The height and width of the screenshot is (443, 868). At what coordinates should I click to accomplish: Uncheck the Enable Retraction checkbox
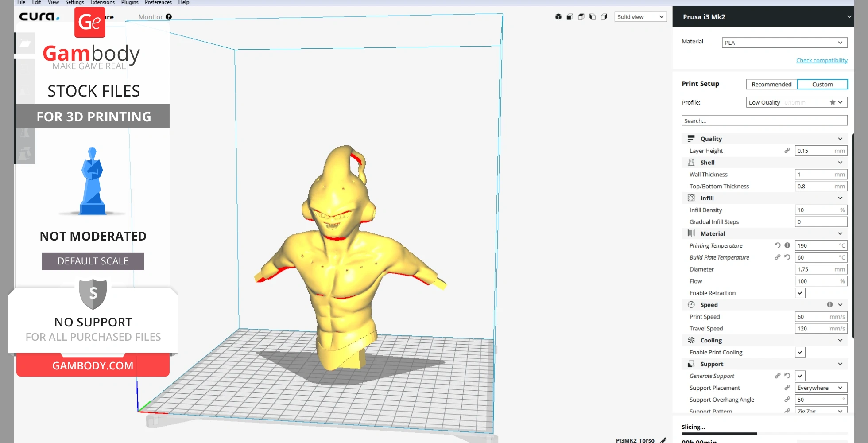pyautogui.click(x=800, y=293)
